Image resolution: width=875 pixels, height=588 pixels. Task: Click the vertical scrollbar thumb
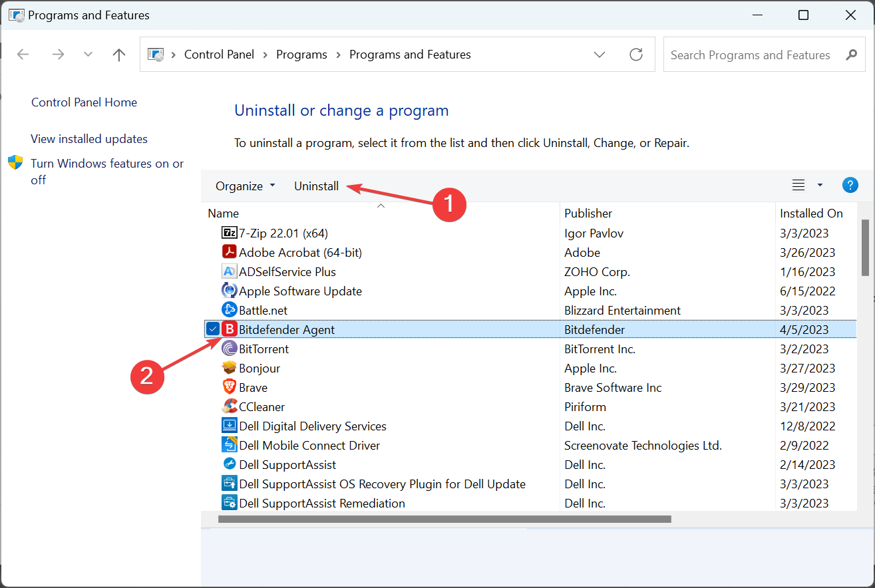click(x=865, y=247)
